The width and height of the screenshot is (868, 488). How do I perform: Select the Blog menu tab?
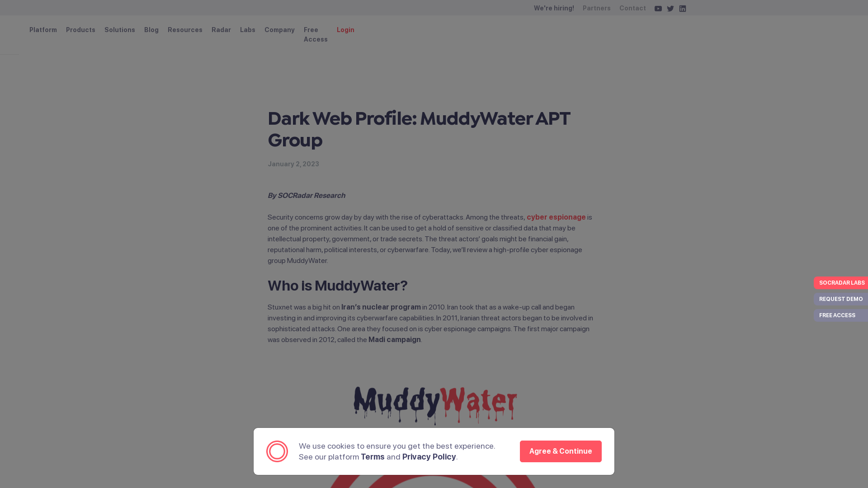pos(151,29)
